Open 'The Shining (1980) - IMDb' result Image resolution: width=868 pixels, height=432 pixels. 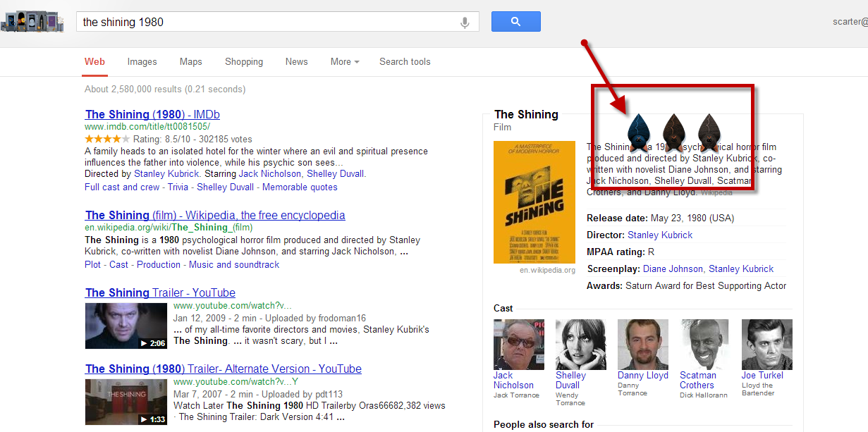coord(152,114)
